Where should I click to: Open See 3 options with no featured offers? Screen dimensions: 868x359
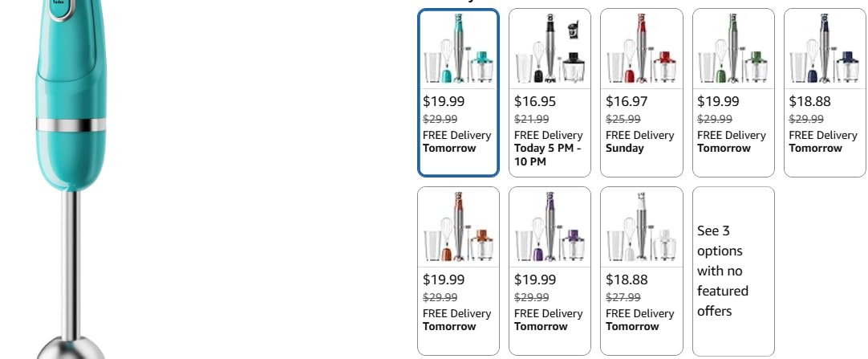pyautogui.click(x=733, y=271)
